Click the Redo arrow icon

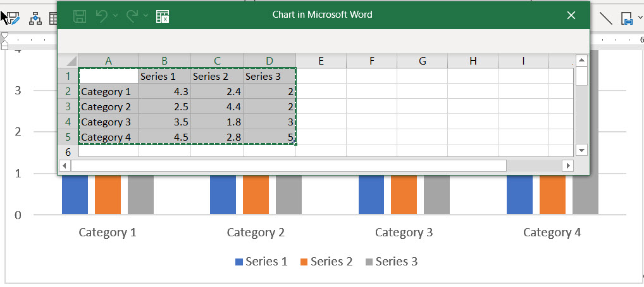click(133, 16)
